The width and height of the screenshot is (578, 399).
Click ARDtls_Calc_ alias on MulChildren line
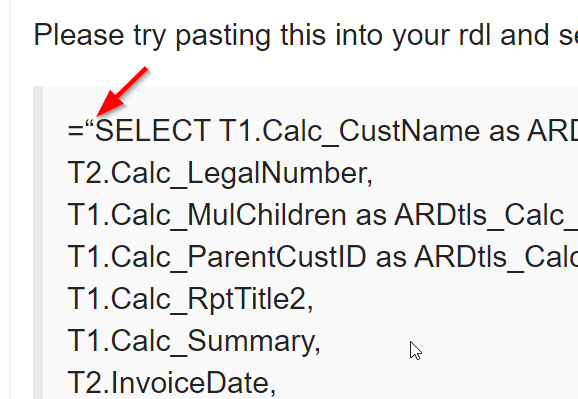coord(486,216)
